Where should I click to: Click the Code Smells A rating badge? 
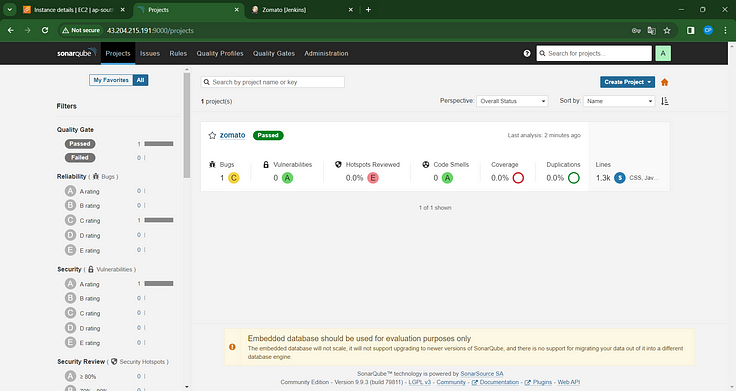click(447, 178)
